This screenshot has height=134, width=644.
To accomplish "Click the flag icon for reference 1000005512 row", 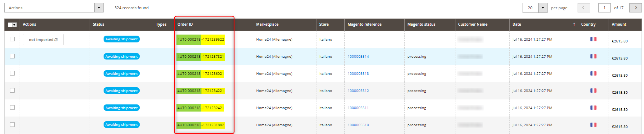I will pyautogui.click(x=593, y=91).
